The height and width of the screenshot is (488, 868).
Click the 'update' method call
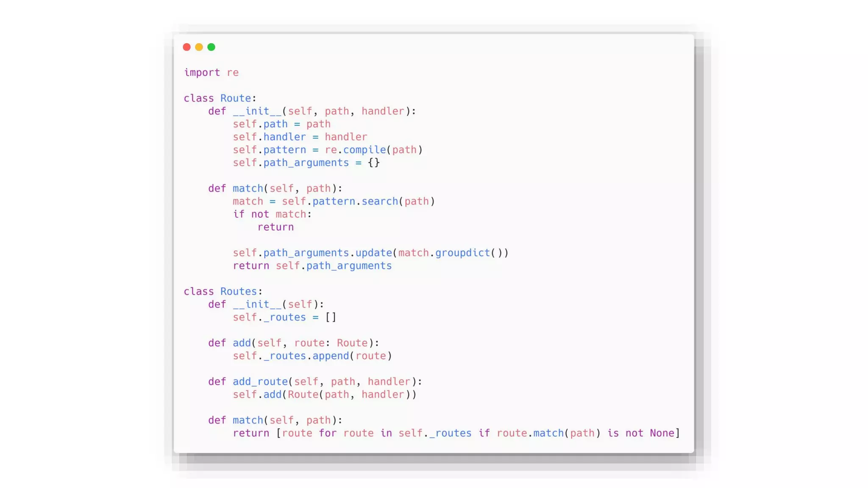pos(373,253)
